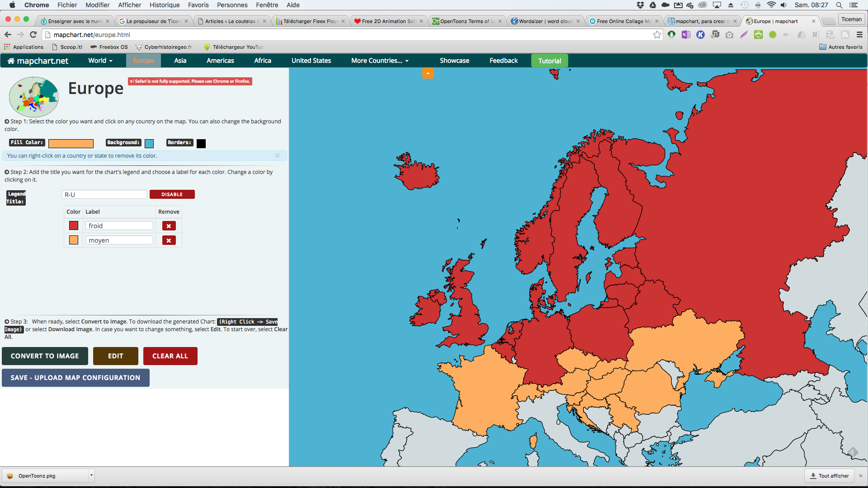Click the Legend Title input field
868x488 pixels.
104,194
